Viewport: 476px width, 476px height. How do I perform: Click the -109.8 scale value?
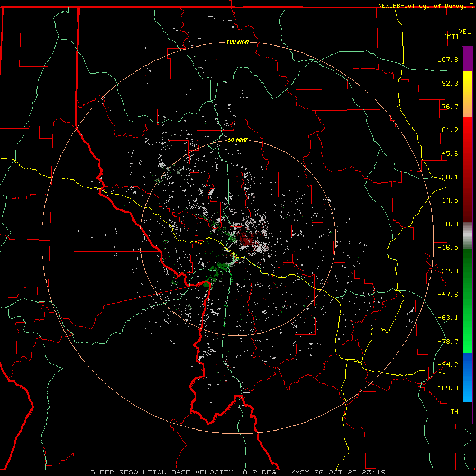click(x=446, y=388)
